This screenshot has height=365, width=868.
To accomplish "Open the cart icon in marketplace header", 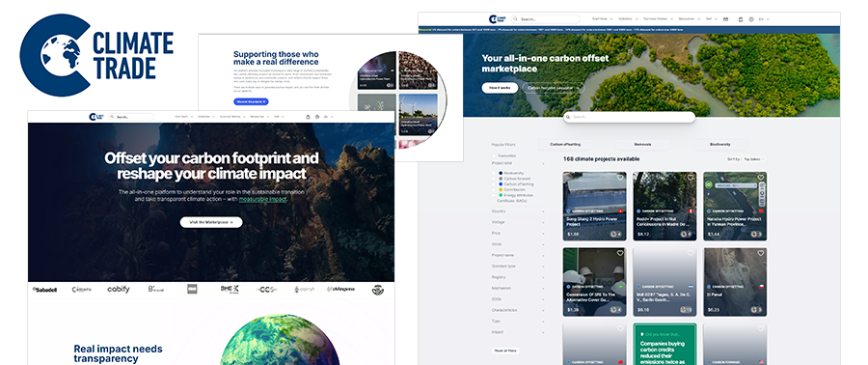I will (x=741, y=19).
